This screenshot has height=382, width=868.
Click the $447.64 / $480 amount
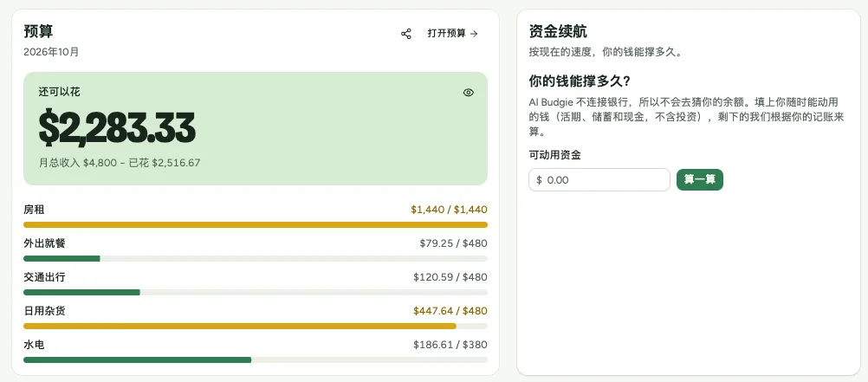[x=450, y=311]
